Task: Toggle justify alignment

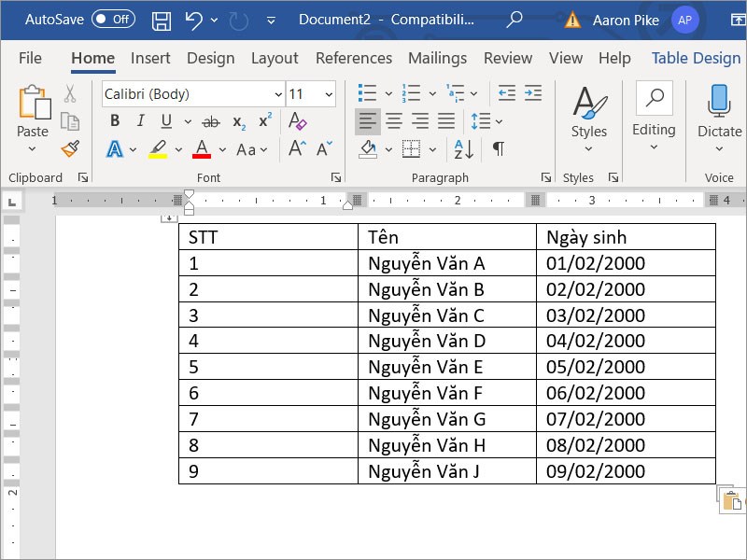Action: point(446,121)
